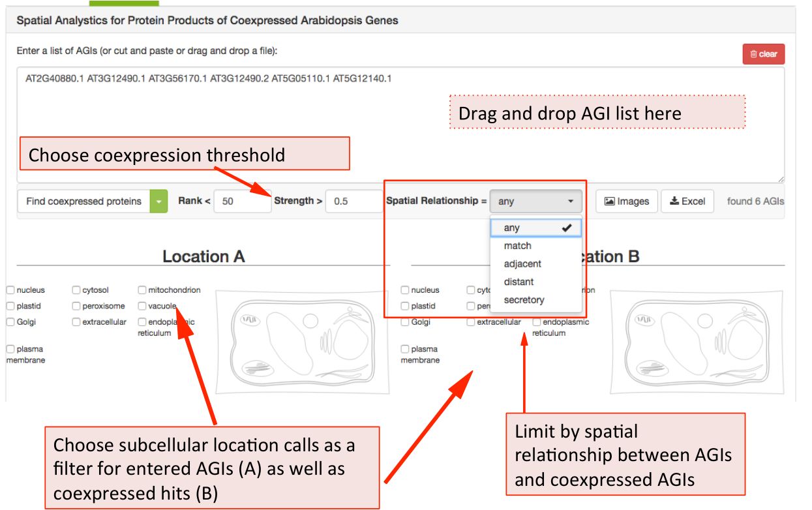Select 'secretory' spatial relationship option

click(x=524, y=300)
